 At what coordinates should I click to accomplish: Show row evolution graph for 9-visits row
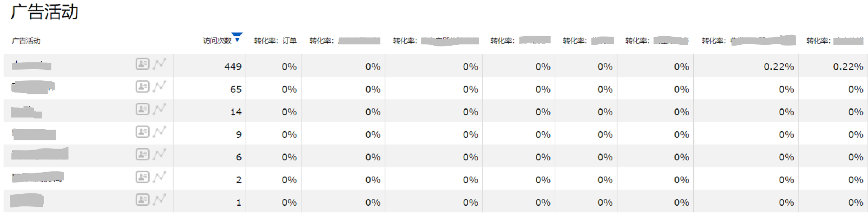[x=160, y=132]
